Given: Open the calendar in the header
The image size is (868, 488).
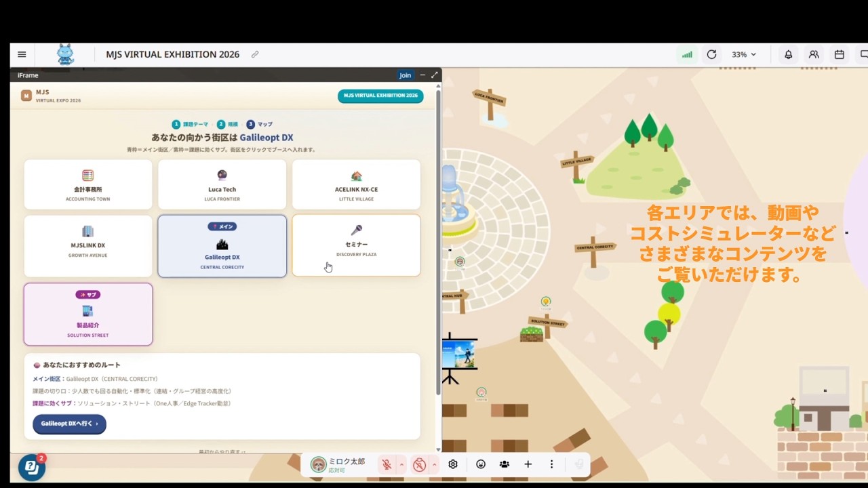Looking at the screenshot, I should coord(840,54).
